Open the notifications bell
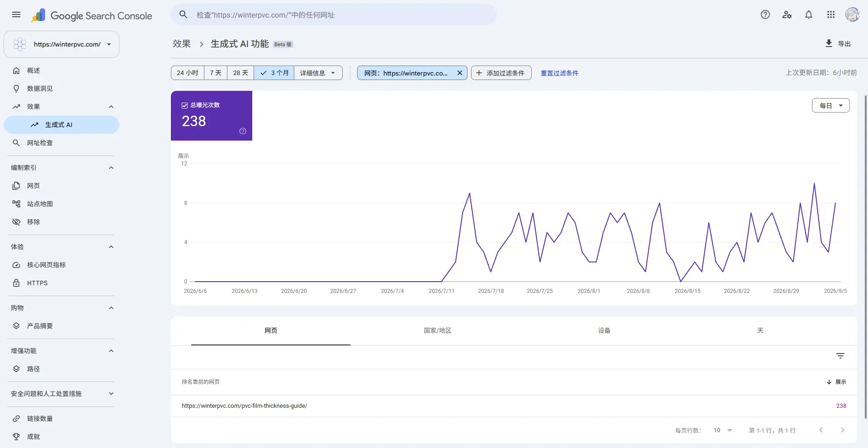Viewport: 868px width, 448px height. click(809, 15)
